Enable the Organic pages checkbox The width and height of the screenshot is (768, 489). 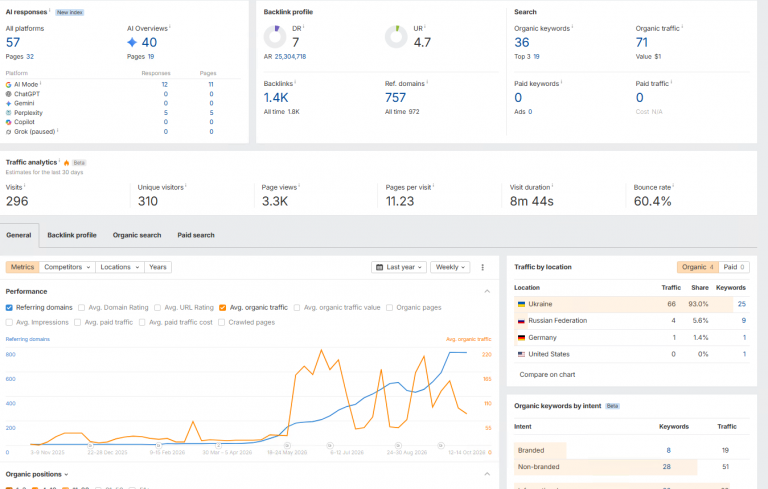tap(389, 308)
